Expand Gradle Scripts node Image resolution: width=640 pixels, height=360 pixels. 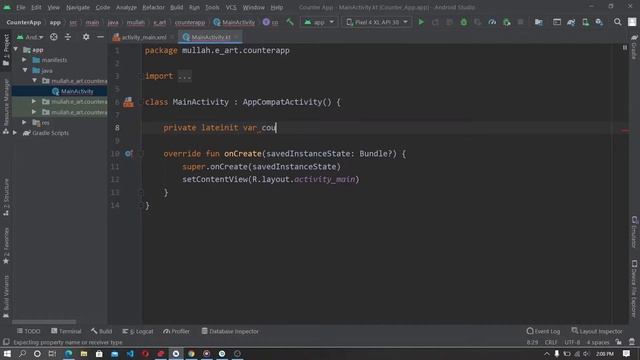tap(15, 133)
